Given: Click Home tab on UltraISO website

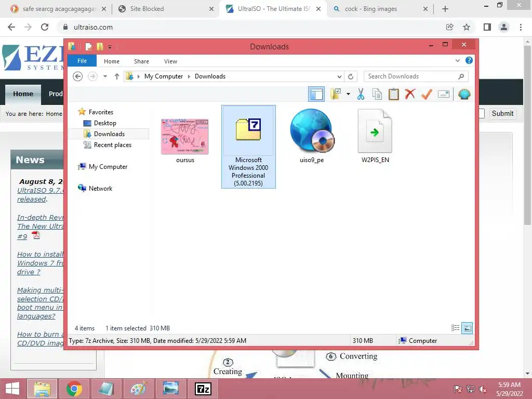Looking at the screenshot, I should click(x=23, y=94).
